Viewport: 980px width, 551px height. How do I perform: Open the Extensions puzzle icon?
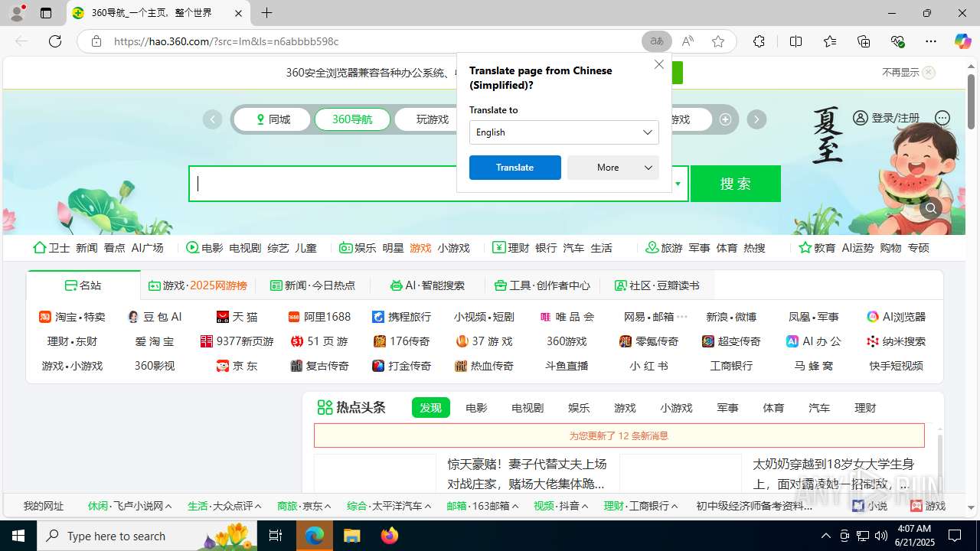(x=759, y=41)
